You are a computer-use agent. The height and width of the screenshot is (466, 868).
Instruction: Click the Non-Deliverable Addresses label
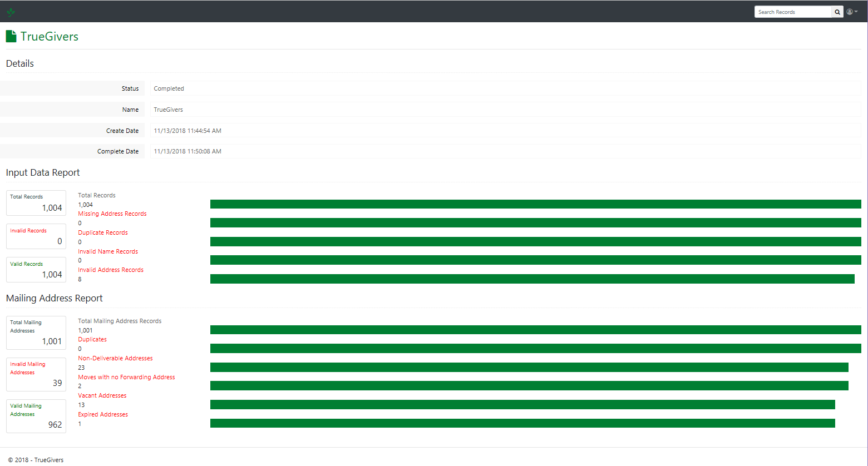click(x=115, y=358)
